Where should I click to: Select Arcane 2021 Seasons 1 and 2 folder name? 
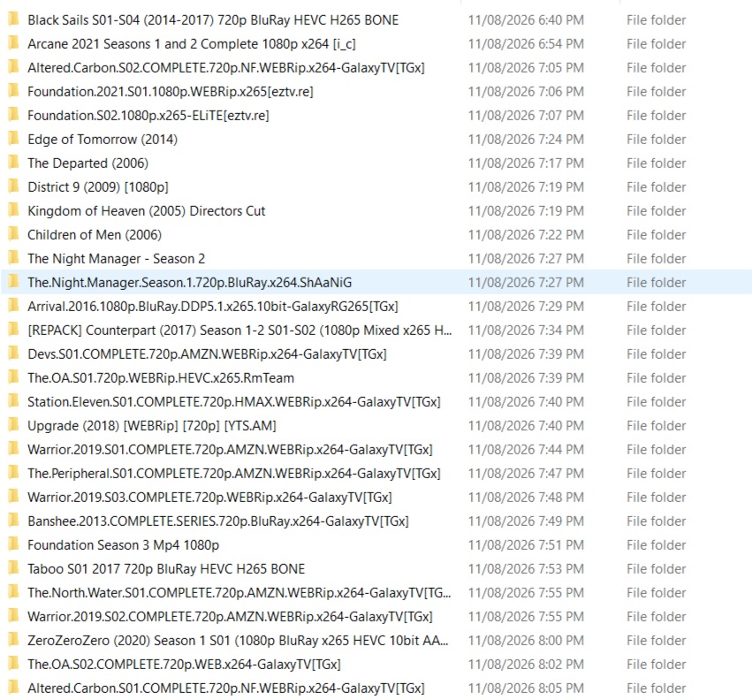click(192, 44)
